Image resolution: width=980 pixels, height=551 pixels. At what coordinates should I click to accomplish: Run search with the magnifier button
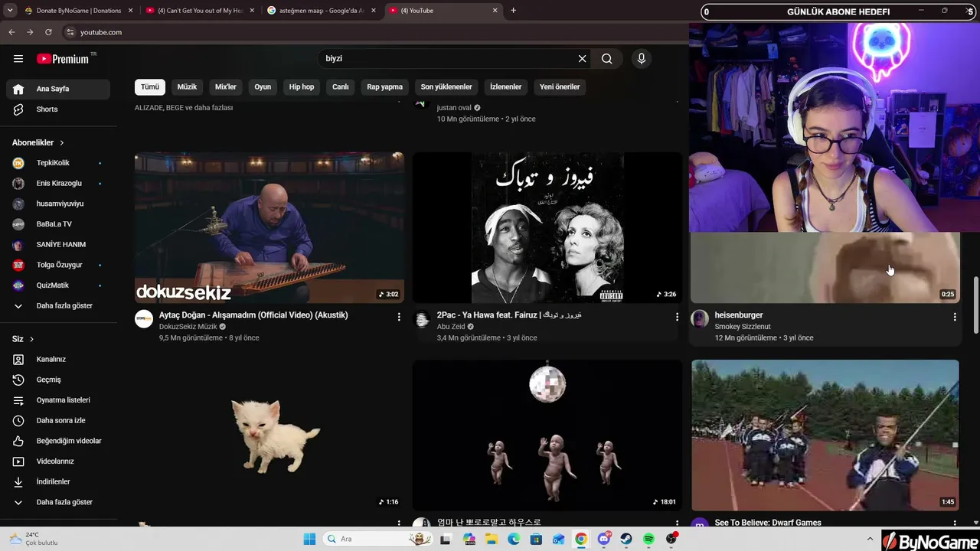606,59
